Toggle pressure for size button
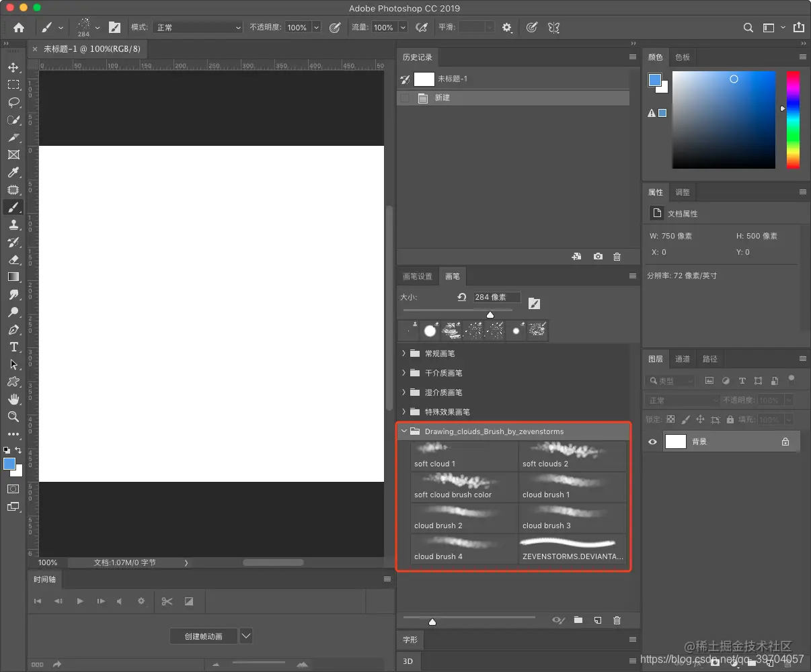The width and height of the screenshot is (811, 672). (x=532, y=28)
